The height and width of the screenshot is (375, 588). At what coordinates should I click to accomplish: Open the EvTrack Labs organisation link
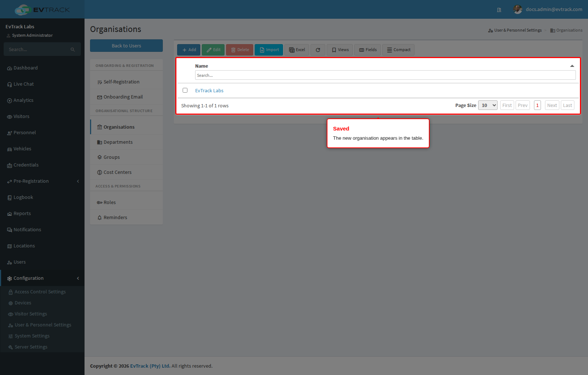209,91
